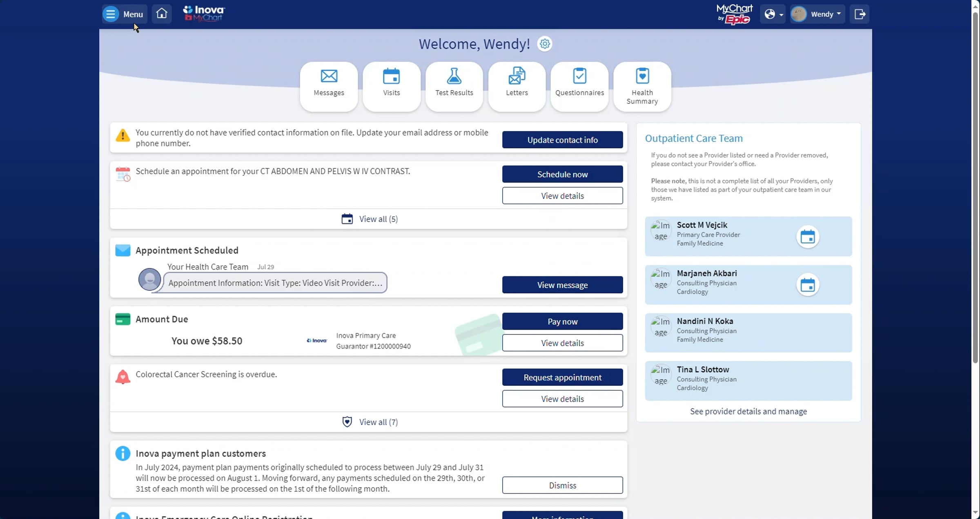Click View all (7) health reminders
This screenshot has height=519, width=980.
tap(370, 422)
